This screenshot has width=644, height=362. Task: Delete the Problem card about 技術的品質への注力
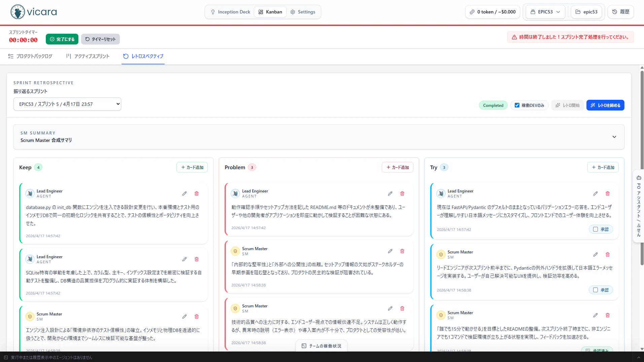coord(402,308)
